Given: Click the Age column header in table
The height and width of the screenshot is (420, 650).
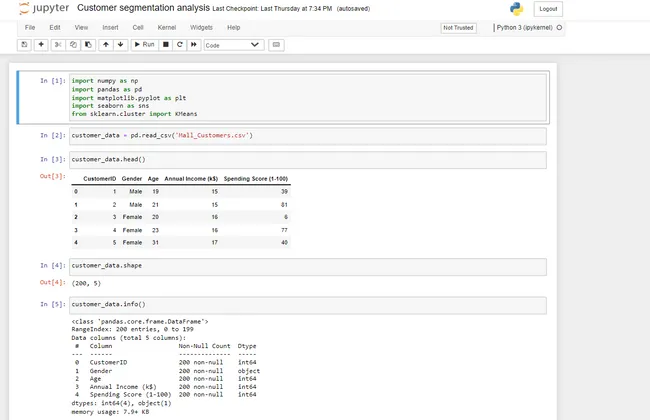Looking at the screenshot, I should [x=153, y=179].
